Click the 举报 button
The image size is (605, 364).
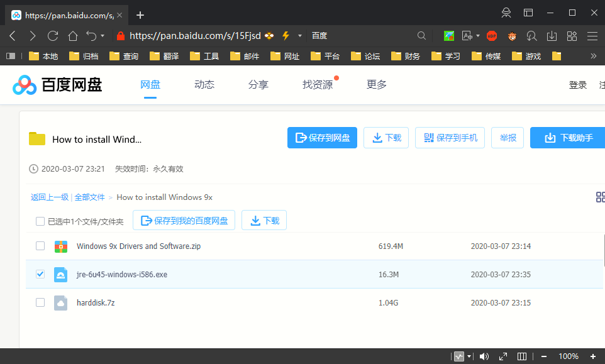point(508,138)
